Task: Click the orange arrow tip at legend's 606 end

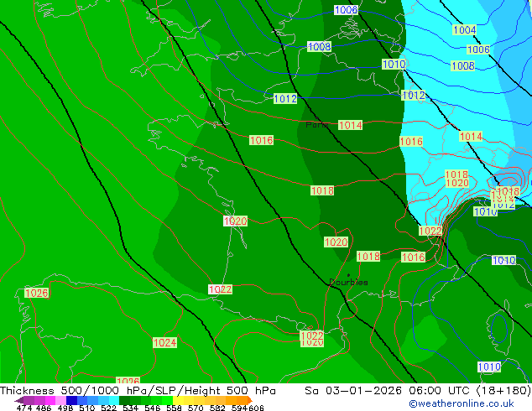Action: pos(249,400)
